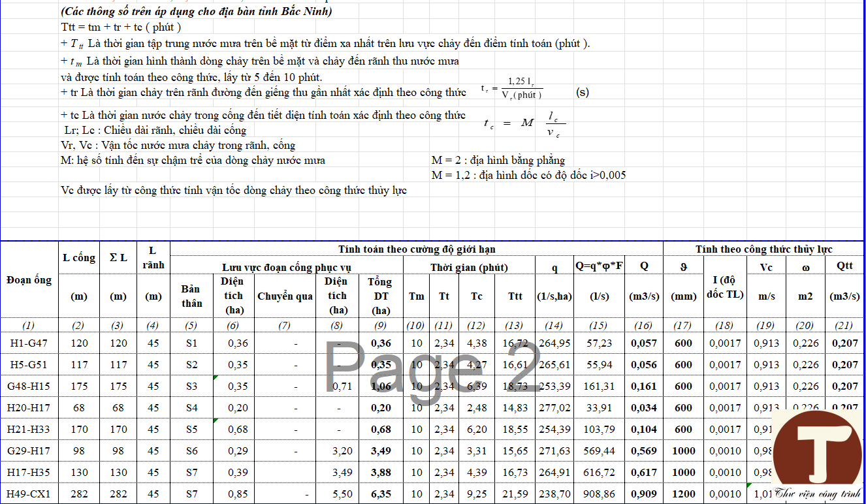Click the 1200 diameter cell
The image size is (866, 504).
684,494
